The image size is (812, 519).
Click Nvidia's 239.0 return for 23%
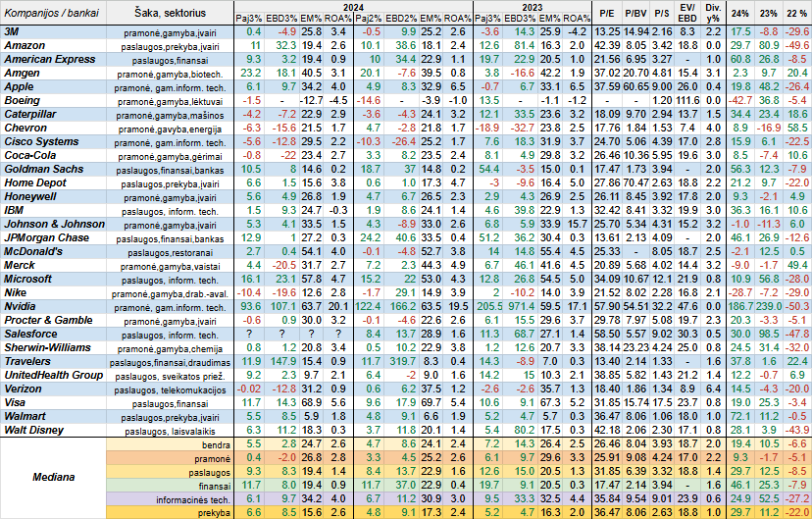tap(769, 307)
